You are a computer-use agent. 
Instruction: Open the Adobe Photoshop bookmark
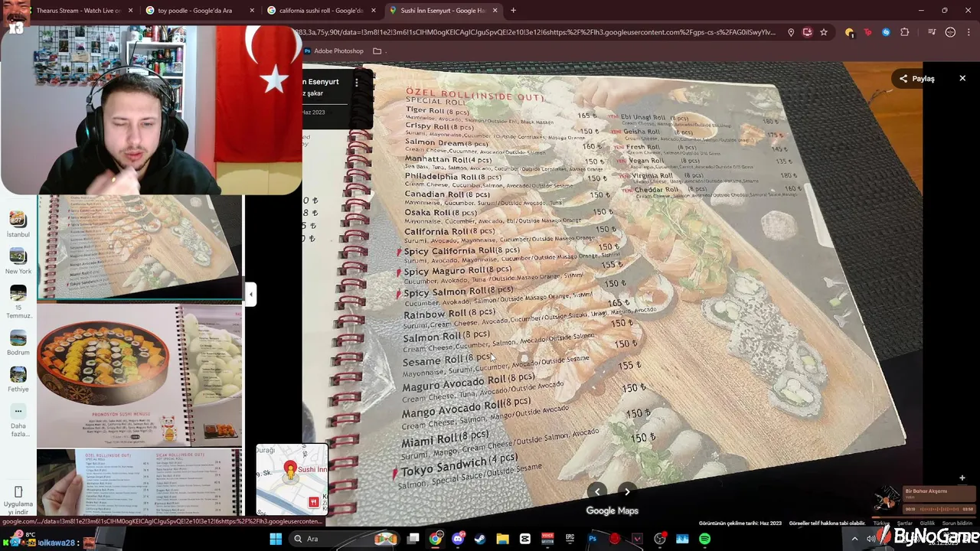333,51
